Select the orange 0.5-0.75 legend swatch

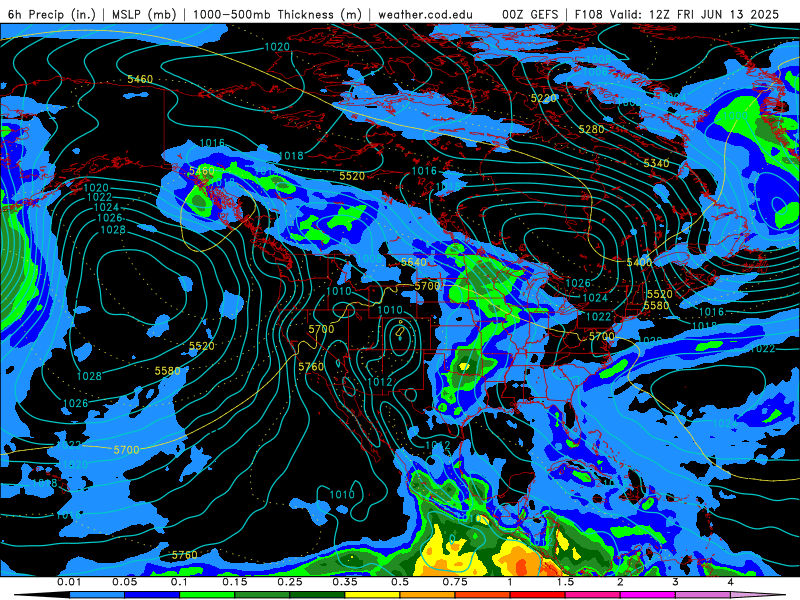(x=428, y=595)
